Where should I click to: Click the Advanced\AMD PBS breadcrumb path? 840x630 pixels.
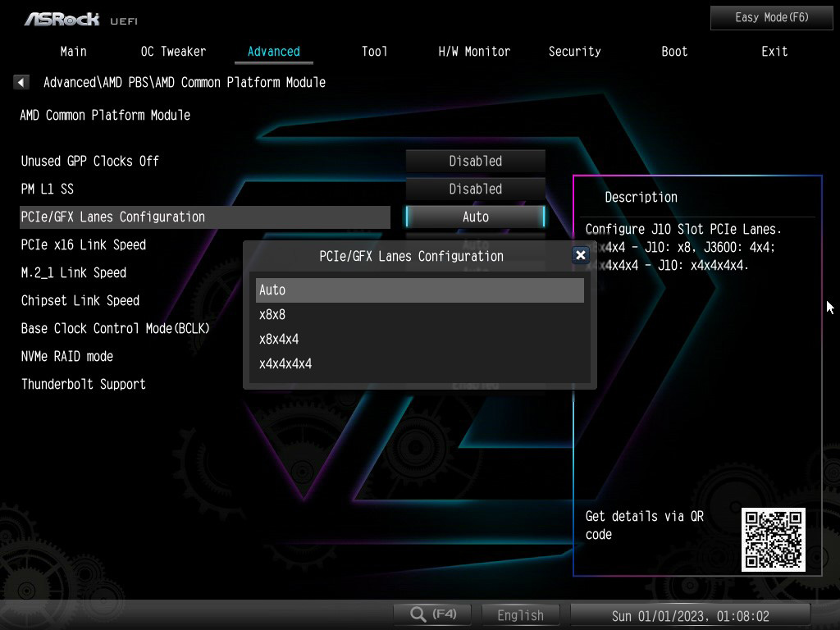point(185,82)
